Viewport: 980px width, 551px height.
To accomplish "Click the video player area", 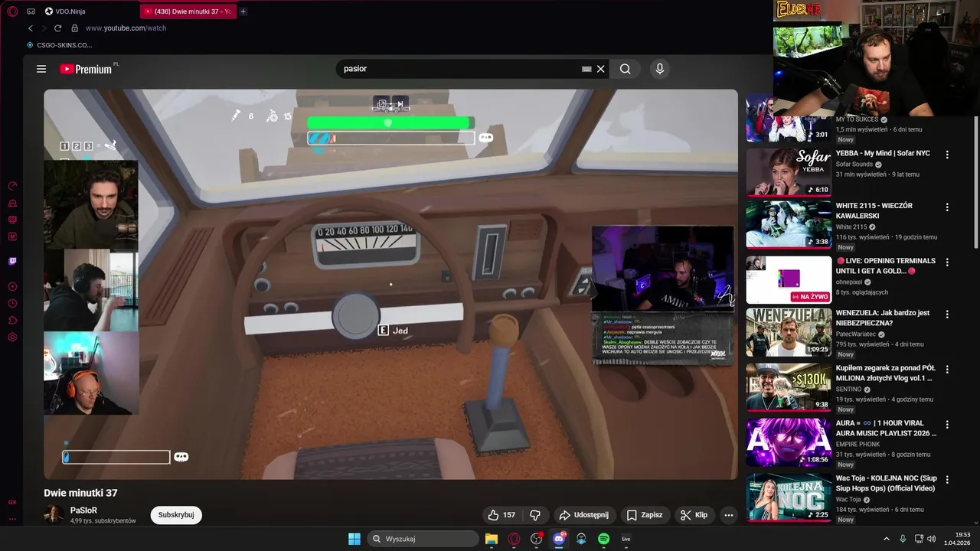I will point(390,285).
